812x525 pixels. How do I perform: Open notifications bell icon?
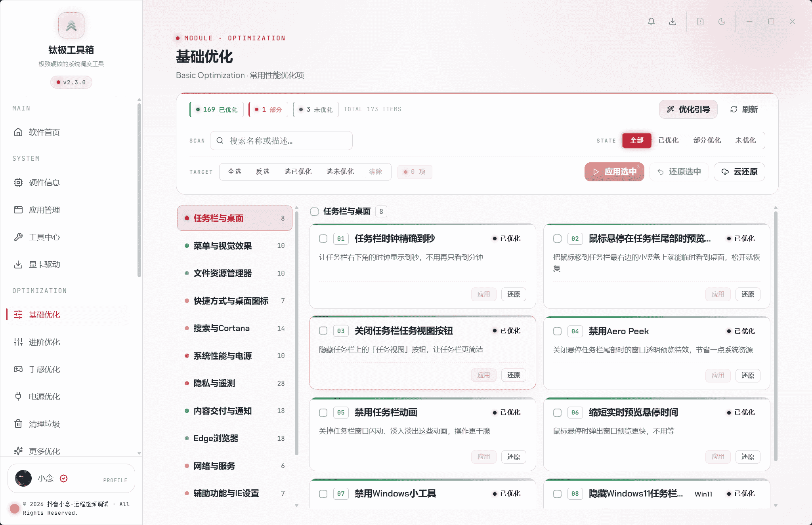(651, 22)
